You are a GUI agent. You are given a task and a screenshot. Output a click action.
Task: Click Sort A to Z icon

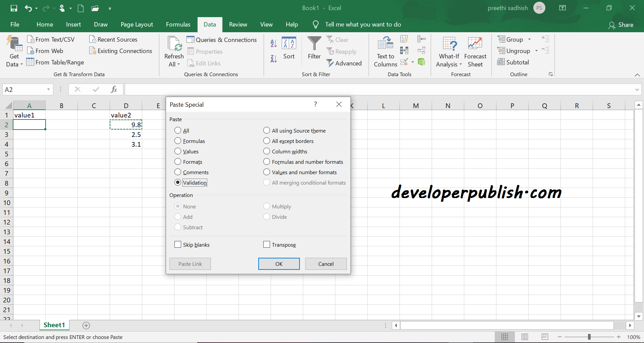[274, 43]
